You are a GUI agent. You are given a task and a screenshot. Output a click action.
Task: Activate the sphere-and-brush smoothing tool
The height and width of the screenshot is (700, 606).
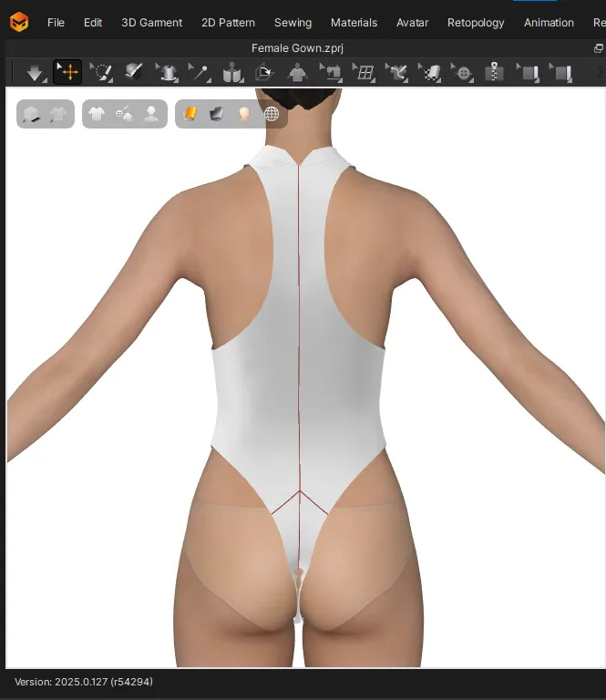(133, 71)
